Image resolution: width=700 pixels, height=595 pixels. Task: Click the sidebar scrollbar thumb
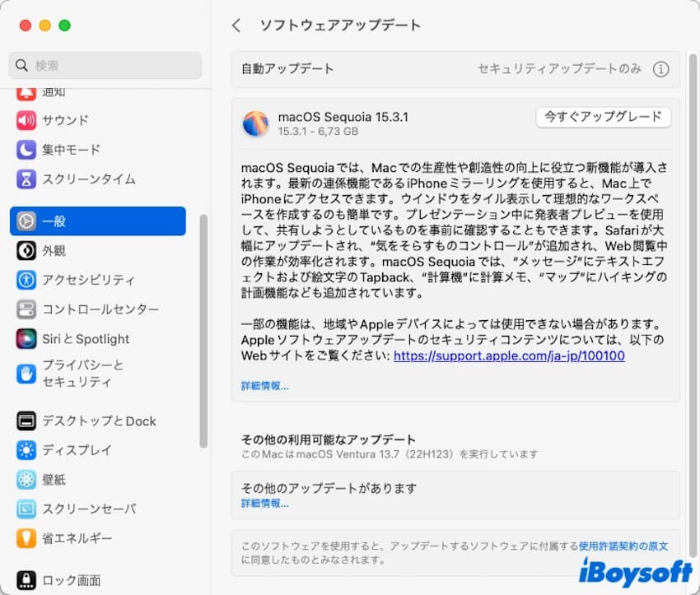tap(203, 331)
